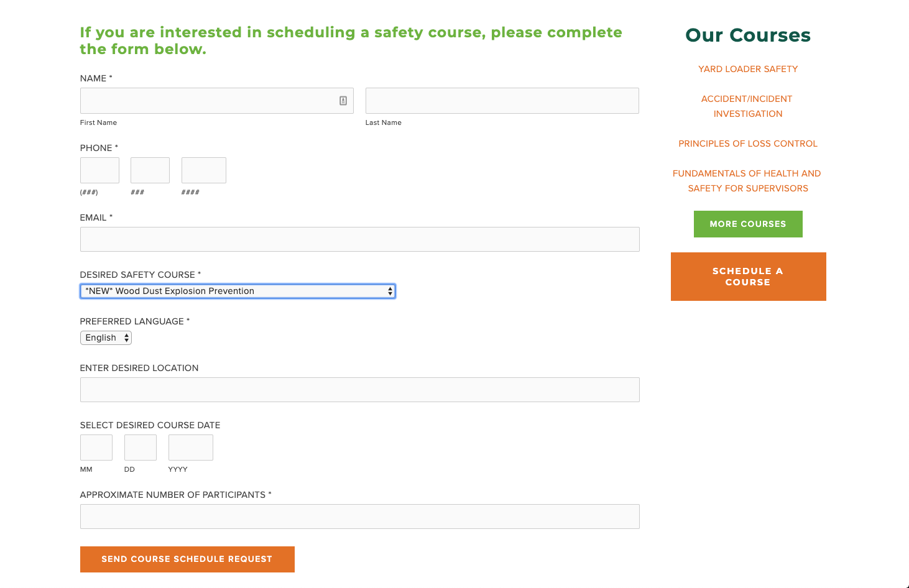Submit with Send Course Schedule Request button

click(x=187, y=559)
